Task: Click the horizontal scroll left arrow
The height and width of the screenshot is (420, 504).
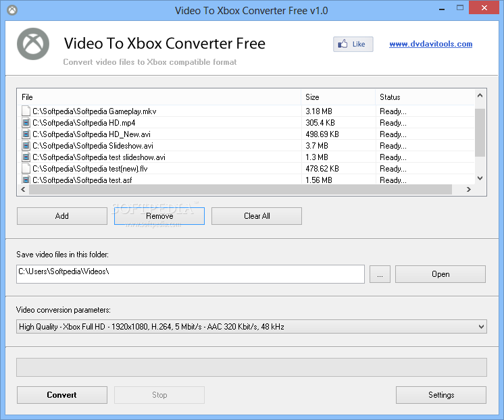Action: tap(23, 189)
